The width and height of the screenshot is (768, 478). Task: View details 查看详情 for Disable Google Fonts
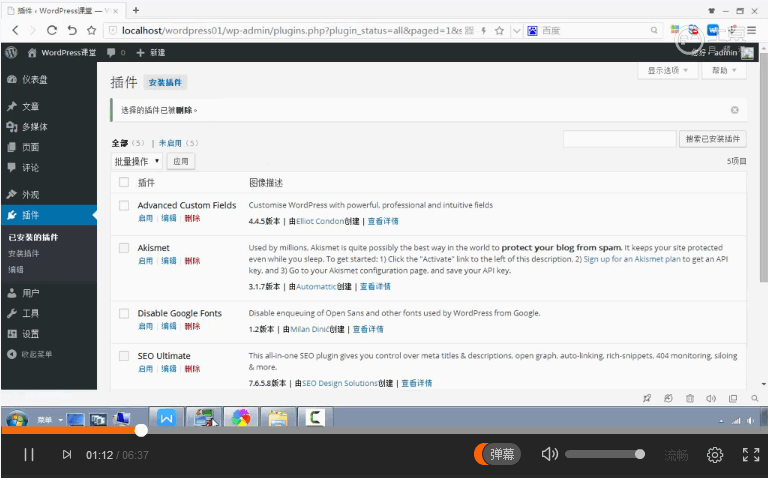pos(368,329)
